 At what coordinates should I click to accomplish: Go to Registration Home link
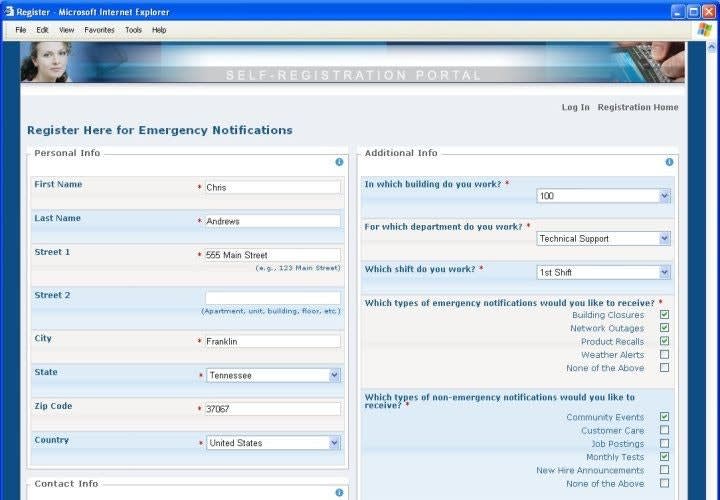pyautogui.click(x=637, y=107)
